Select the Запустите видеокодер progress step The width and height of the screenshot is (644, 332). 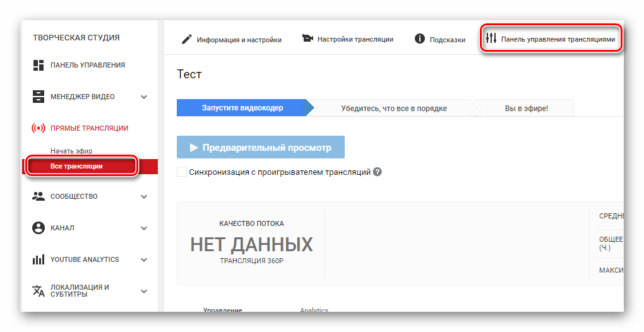click(242, 108)
